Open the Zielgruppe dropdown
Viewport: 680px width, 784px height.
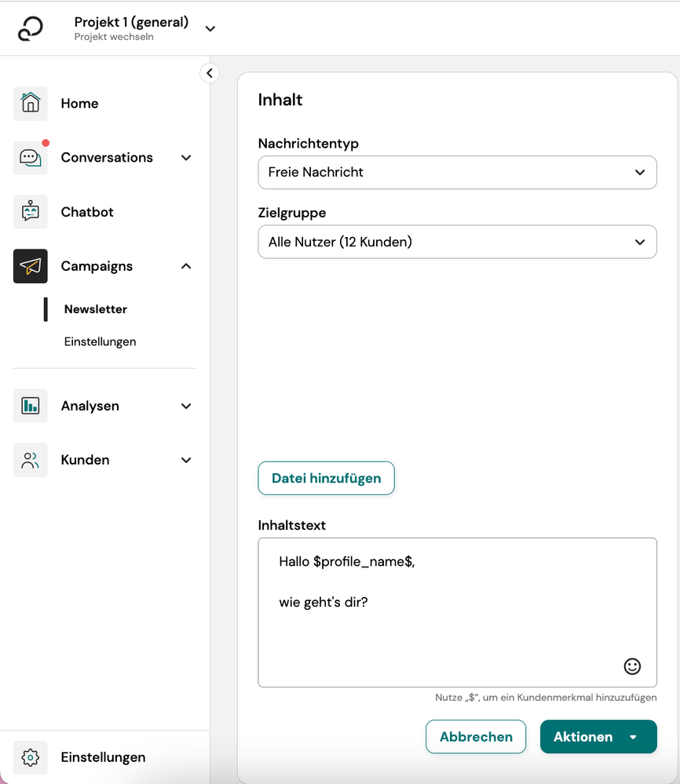pos(457,242)
